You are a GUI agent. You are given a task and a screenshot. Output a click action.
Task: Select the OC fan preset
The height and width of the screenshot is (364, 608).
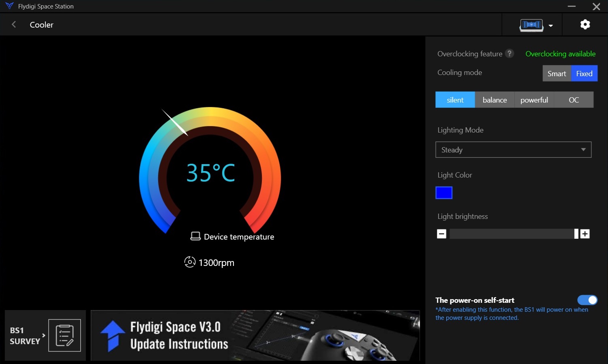point(574,100)
